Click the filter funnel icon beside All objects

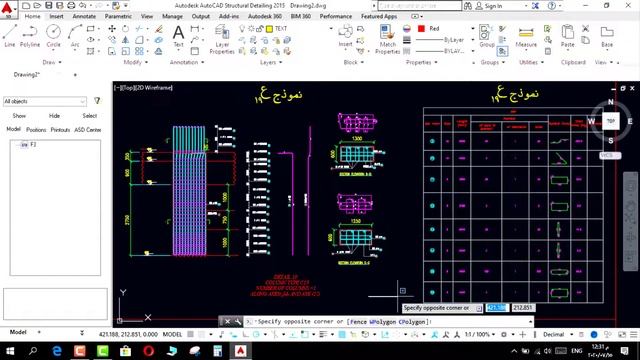tap(97, 100)
